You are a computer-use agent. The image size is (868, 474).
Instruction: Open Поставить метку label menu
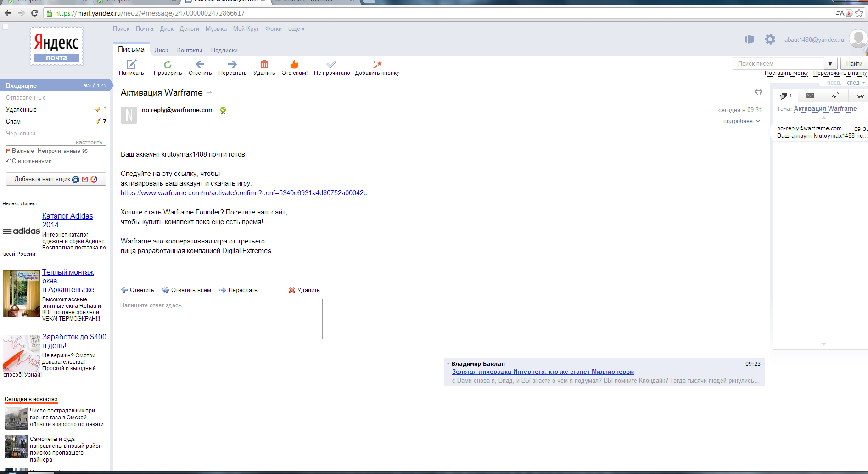pos(786,73)
